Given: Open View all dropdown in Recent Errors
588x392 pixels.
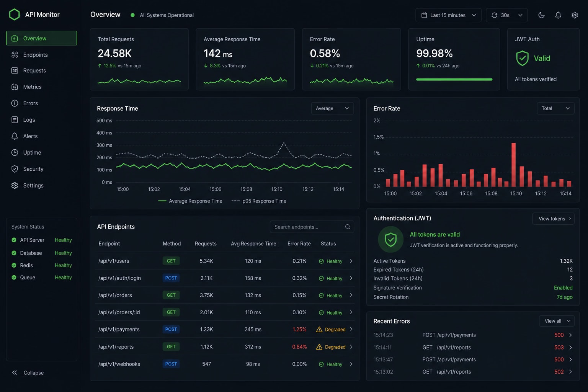Looking at the screenshot, I should [557, 321].
